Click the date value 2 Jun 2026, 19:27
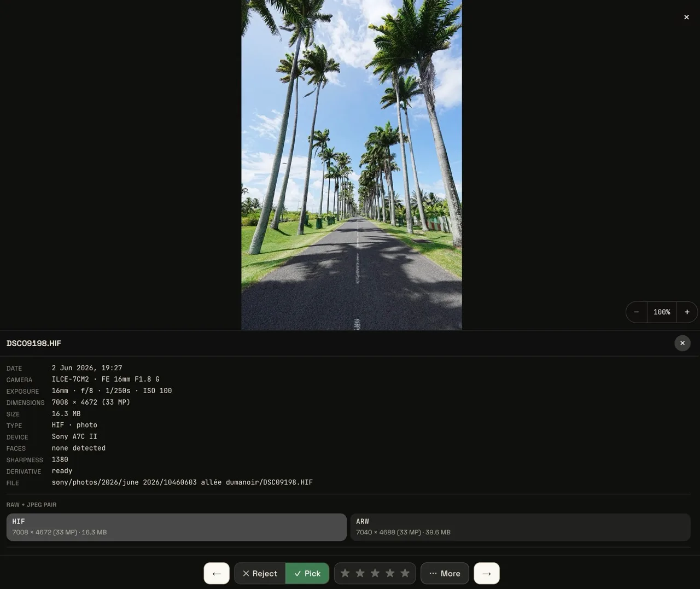Viewport: 700px width, 589px height. [87, 368]
